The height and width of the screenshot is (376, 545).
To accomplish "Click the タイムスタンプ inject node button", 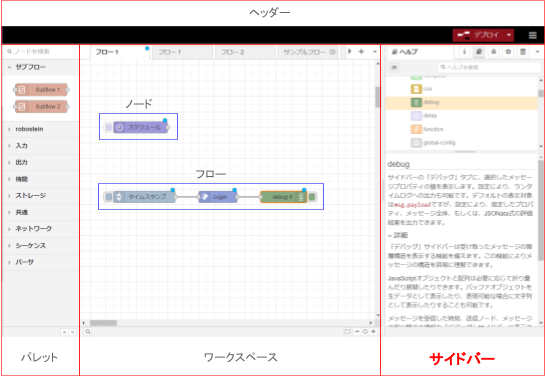I will tap(108, 197).
